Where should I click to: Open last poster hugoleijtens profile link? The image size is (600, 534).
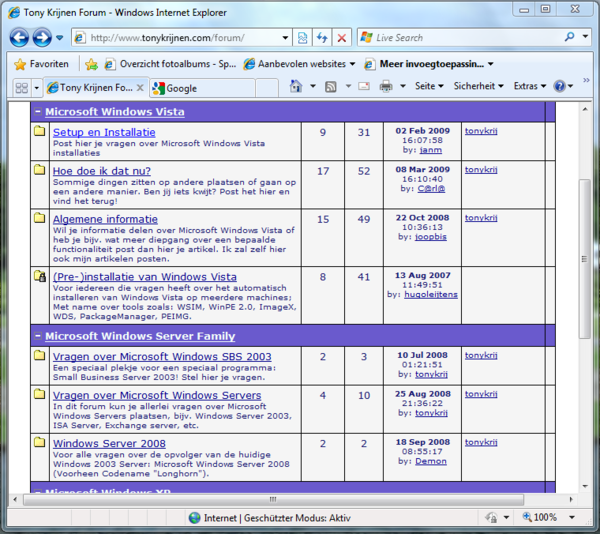431,295
